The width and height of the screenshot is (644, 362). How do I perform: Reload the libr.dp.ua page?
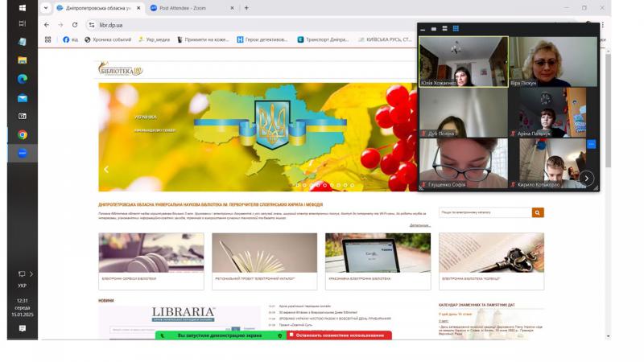pyautogui.click(x=75, y=25)
